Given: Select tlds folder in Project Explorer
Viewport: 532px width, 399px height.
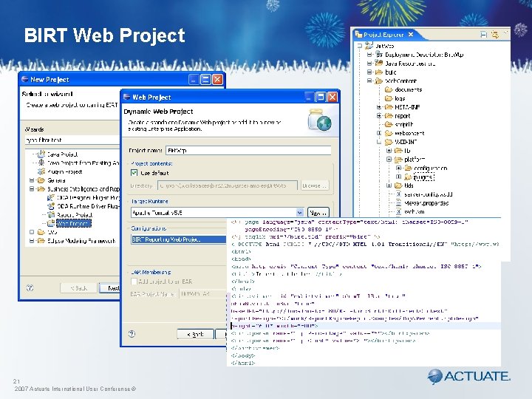Looking at the screenshot, I should point(409,185).
